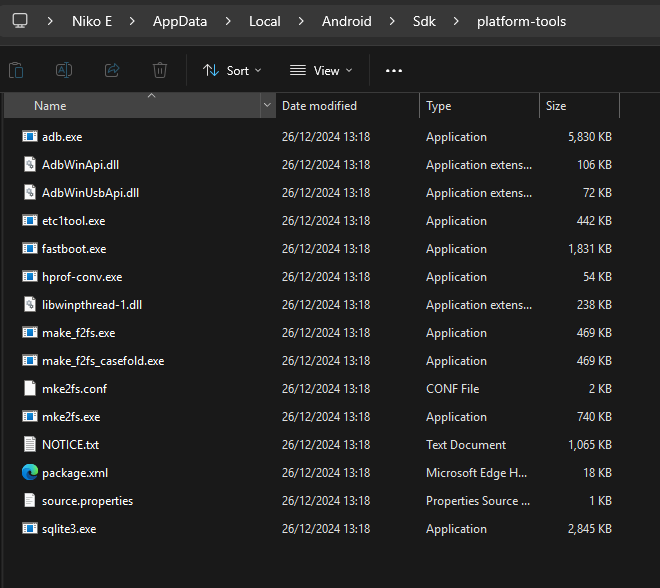Screen dimensions: 660x588
Task: Expand chevron after Niko E breadcrumb
Action: point(132,21)
